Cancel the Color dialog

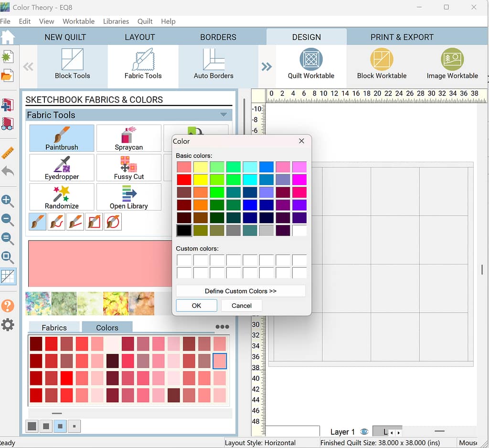(241, 305)
